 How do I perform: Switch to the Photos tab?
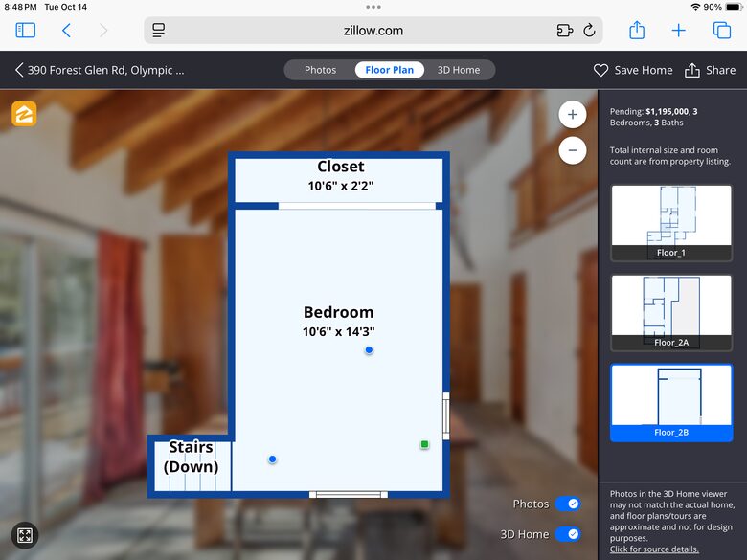click(x=320, y=70)
